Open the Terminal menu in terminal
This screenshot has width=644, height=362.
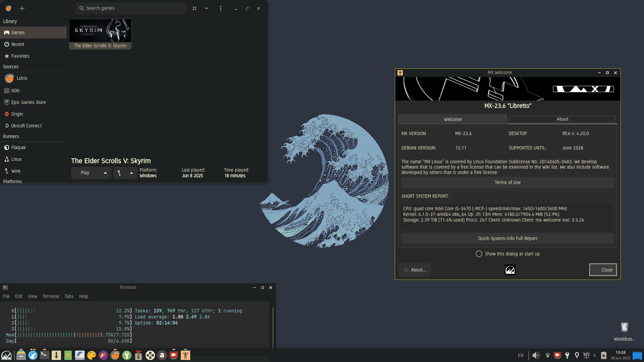point(51,296)
